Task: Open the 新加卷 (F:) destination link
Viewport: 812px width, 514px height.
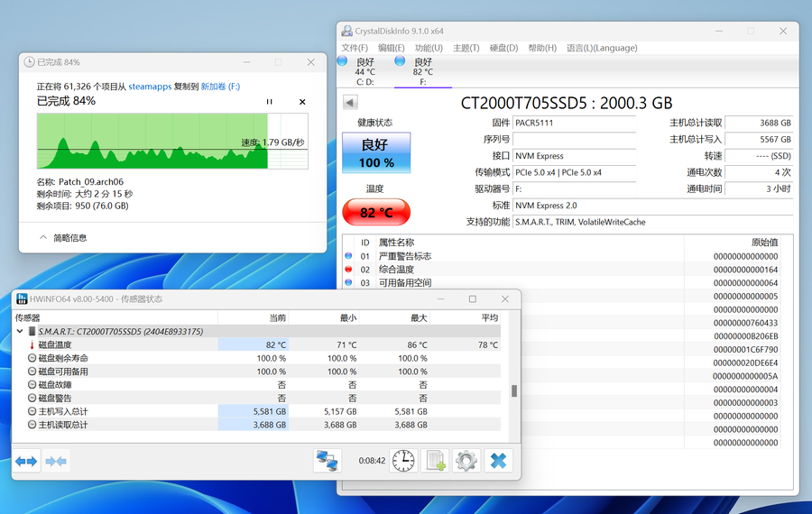Action: pos(220,87)
